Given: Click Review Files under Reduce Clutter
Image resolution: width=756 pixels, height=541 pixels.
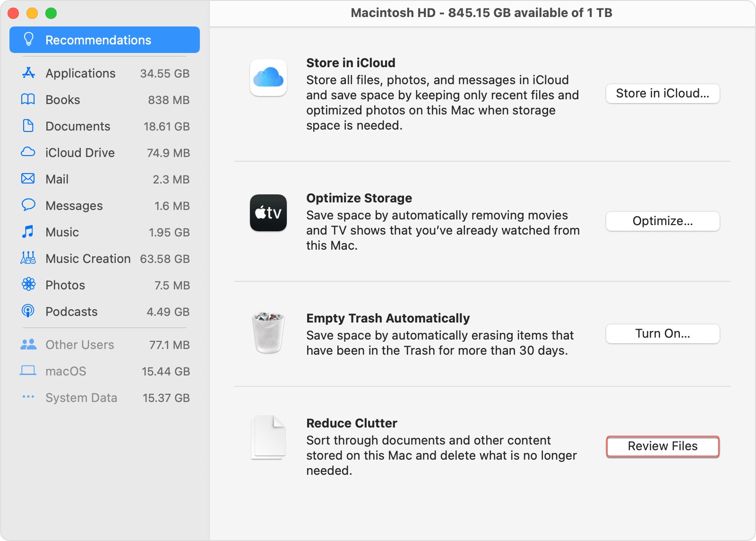Looking at the screenshot, I should point(662,446).
